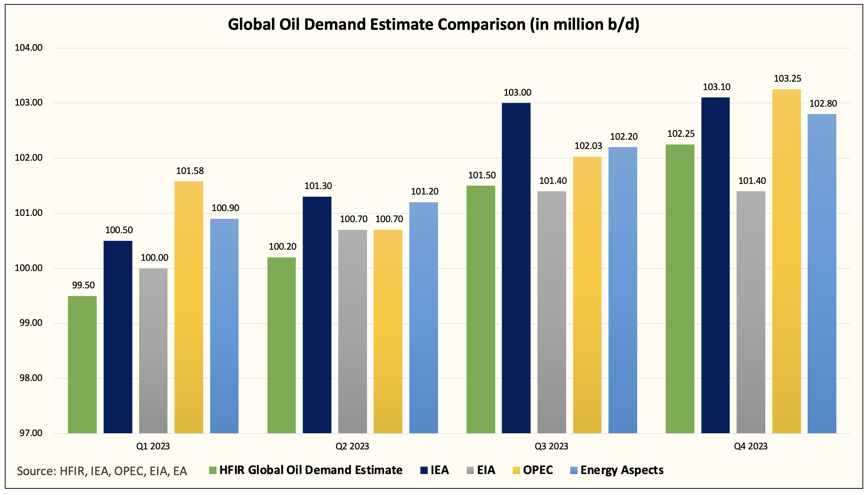The width and height of the screenshot is (868, 495).
Task: Click the 102.80 Energy Aspects data label
Action: (x=823, y=104)
